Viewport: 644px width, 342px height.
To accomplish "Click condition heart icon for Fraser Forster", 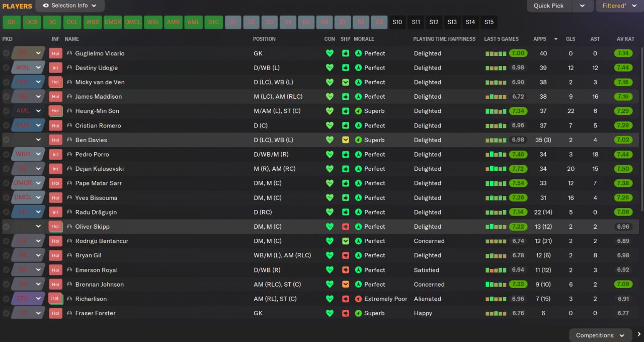I will [330, 313].
